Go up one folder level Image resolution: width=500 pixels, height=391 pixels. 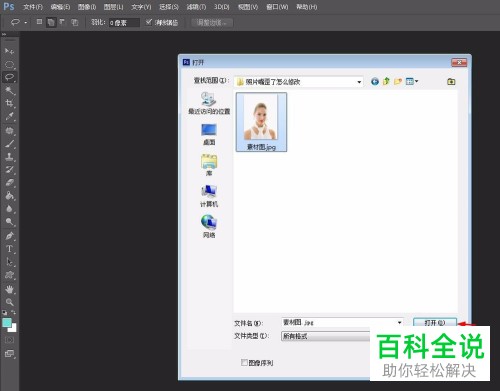click(386, 81)
